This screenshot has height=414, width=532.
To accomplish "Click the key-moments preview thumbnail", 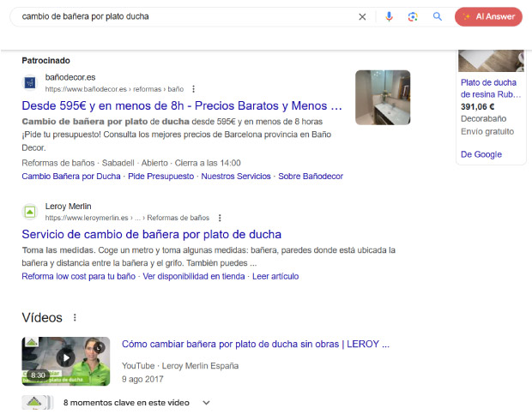I will (37, 403).
